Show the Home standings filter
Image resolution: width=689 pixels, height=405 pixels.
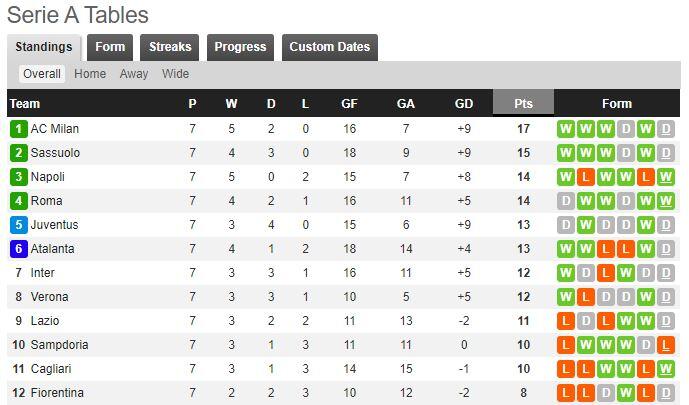(x=90, y=74)
